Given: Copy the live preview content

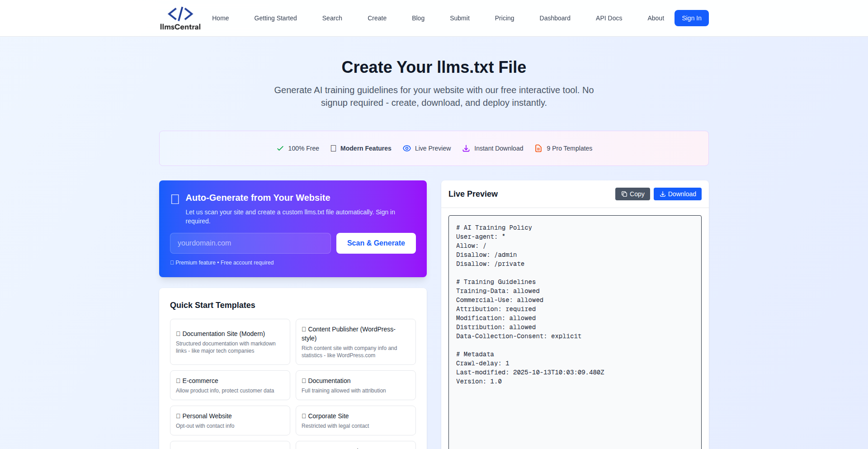Looking at the screenshot, I should [632, 194].
